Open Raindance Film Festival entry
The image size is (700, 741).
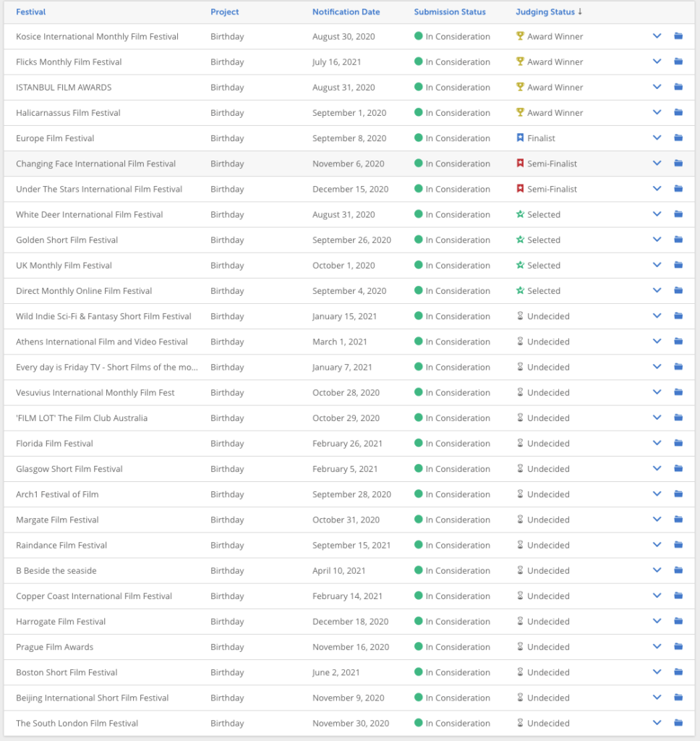(61, 545)
